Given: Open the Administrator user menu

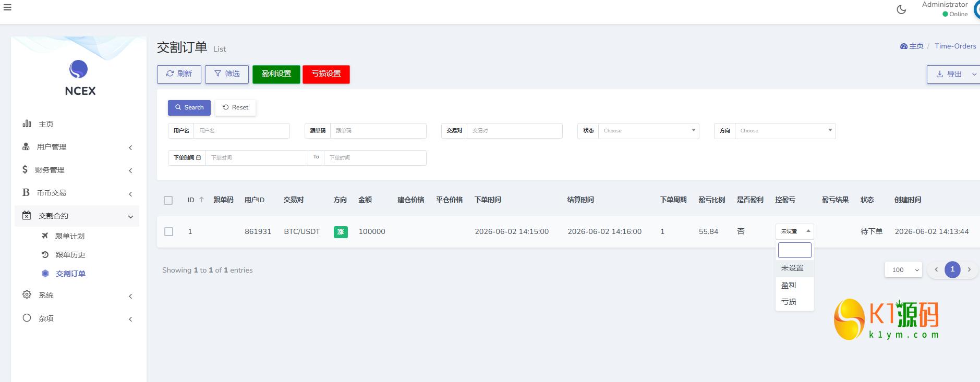Looking at the screenshot, I should (945, 9).
